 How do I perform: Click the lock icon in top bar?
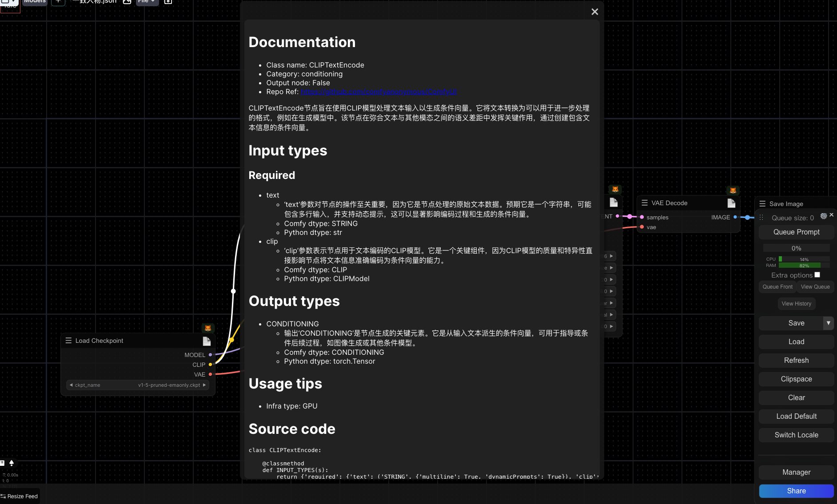[168, 2]
